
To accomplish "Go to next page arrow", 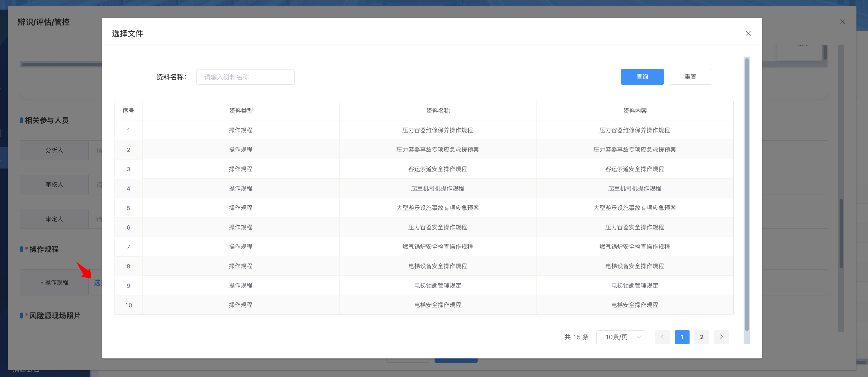I will [721, 337].
